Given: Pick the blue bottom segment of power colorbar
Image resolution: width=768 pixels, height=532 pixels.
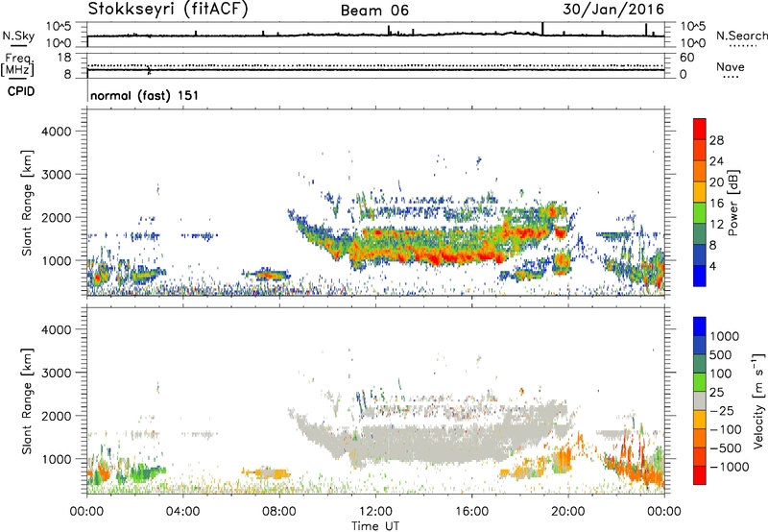Looking at the screenshot, I should (700, 277).
